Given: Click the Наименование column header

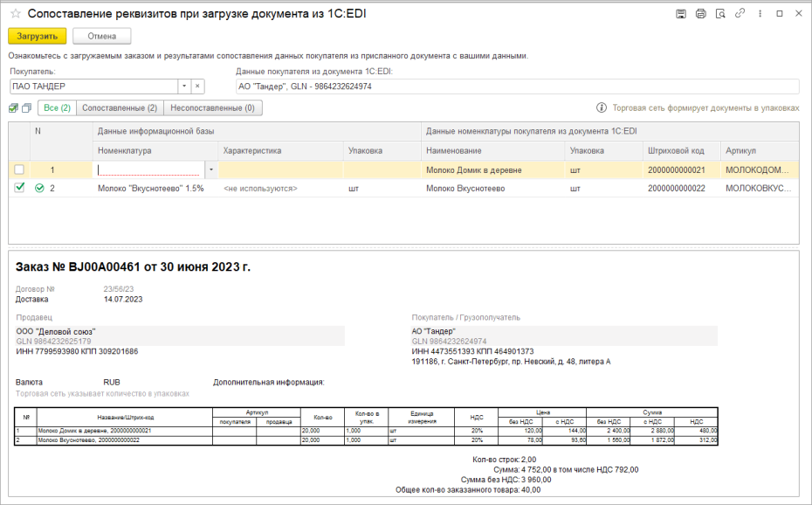Looking at the screenshot, I should (493, 151).
